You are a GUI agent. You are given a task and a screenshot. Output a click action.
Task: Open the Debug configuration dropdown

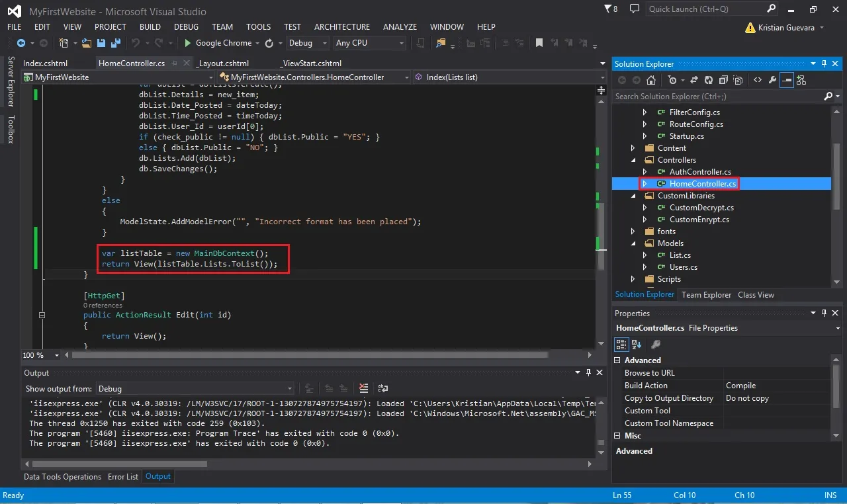(308, 43)
